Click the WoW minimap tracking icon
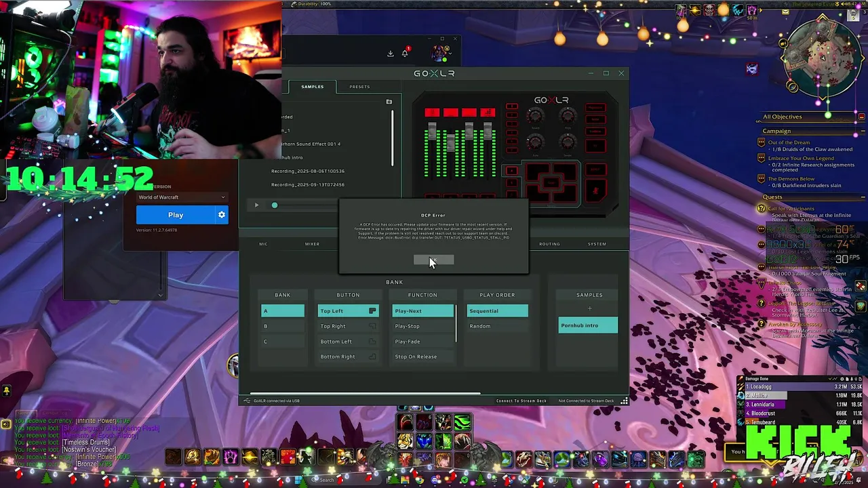 point(792,86)
